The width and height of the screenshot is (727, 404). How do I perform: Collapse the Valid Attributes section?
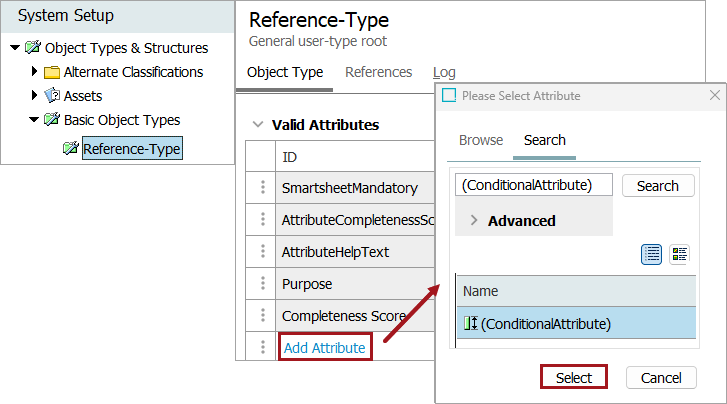257,125
